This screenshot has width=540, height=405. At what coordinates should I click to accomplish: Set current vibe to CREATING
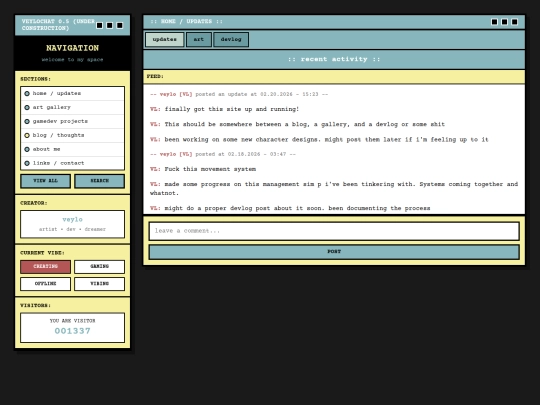coord(45,267)
